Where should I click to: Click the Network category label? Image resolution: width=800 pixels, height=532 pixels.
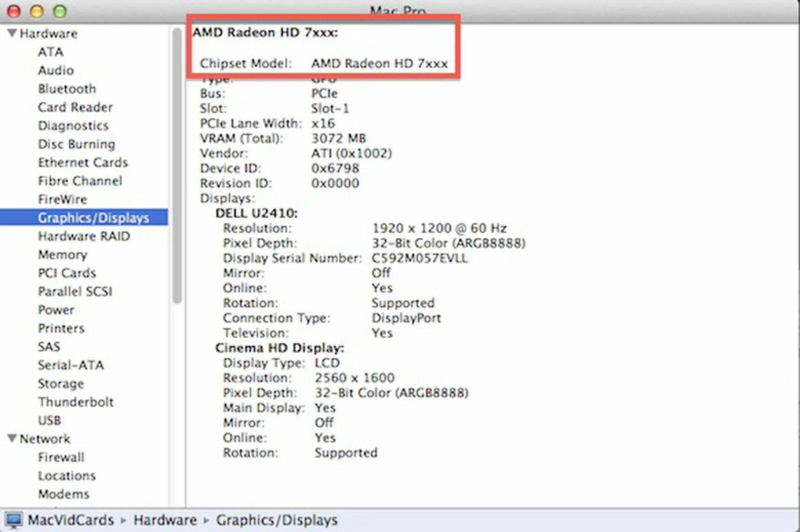(x=45, y=439)
